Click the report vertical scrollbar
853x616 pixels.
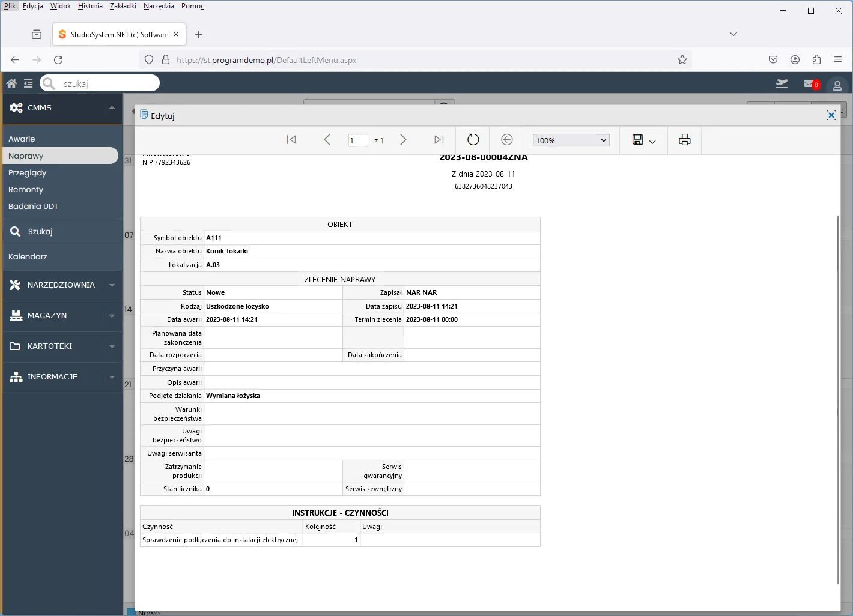pyautogui.click(x=838, y=399)
